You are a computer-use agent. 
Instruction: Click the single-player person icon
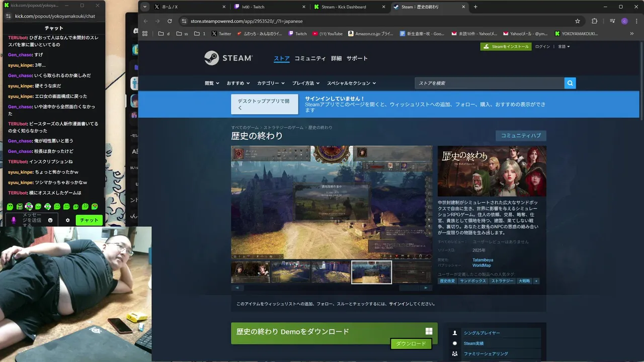tap(455, 333)
